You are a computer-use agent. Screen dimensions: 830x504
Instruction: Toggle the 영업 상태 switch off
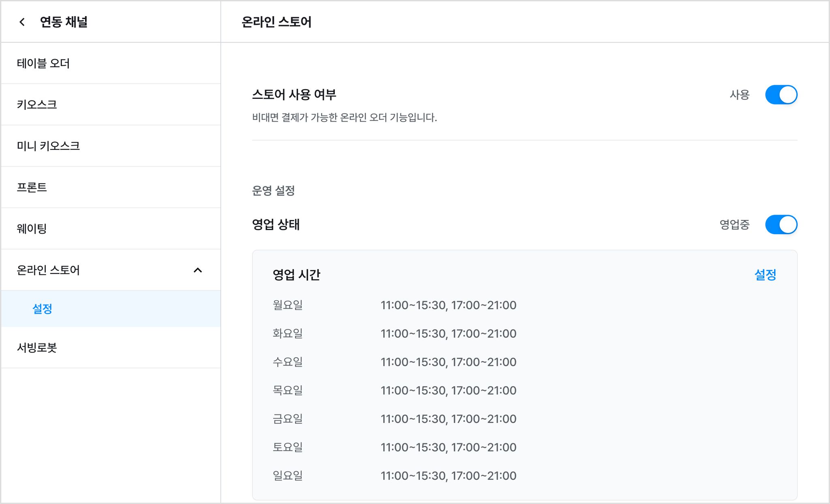point(781,224)
